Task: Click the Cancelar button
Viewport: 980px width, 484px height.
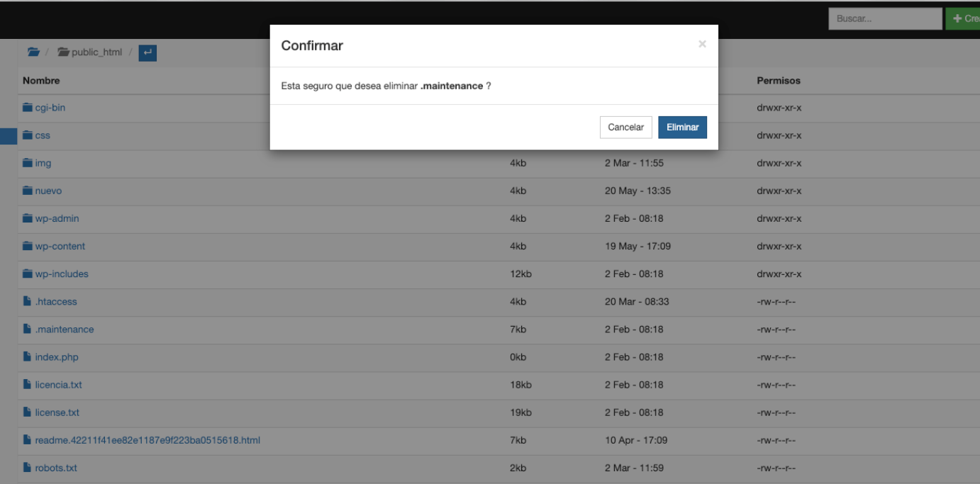Action: click(625, 128)
